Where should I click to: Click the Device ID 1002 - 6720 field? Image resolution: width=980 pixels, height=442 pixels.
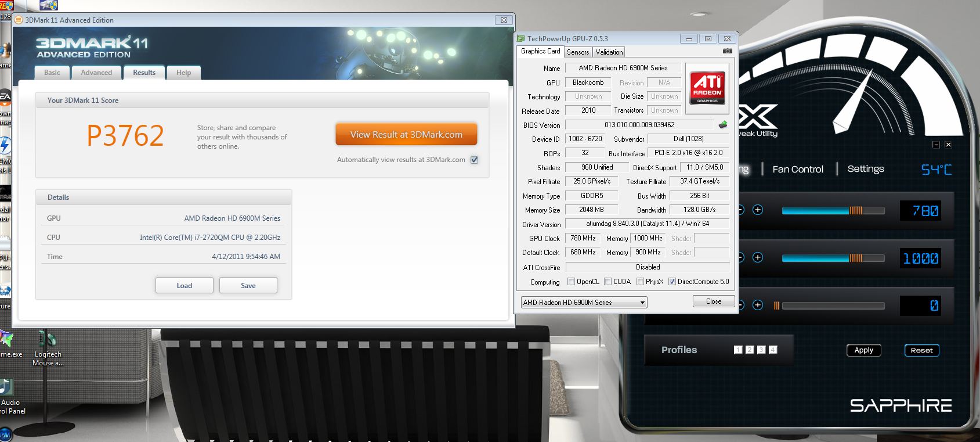coord(585,139)
